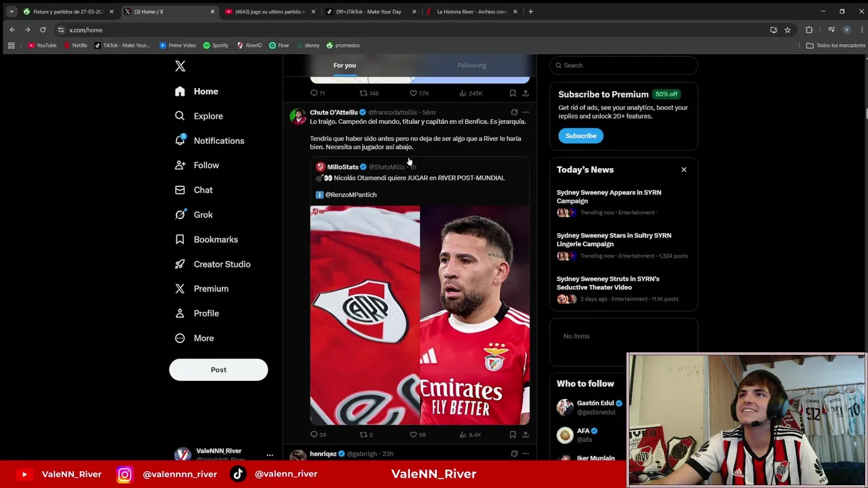Reload the page
The image size is (868, 488).
tap(43, 30)
